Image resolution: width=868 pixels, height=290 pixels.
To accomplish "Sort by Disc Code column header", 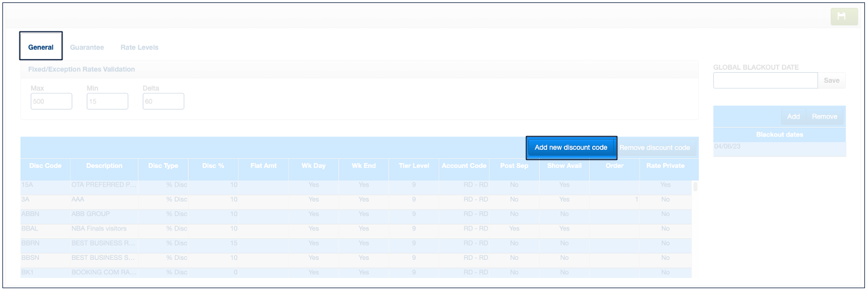I will coord(45,166).
